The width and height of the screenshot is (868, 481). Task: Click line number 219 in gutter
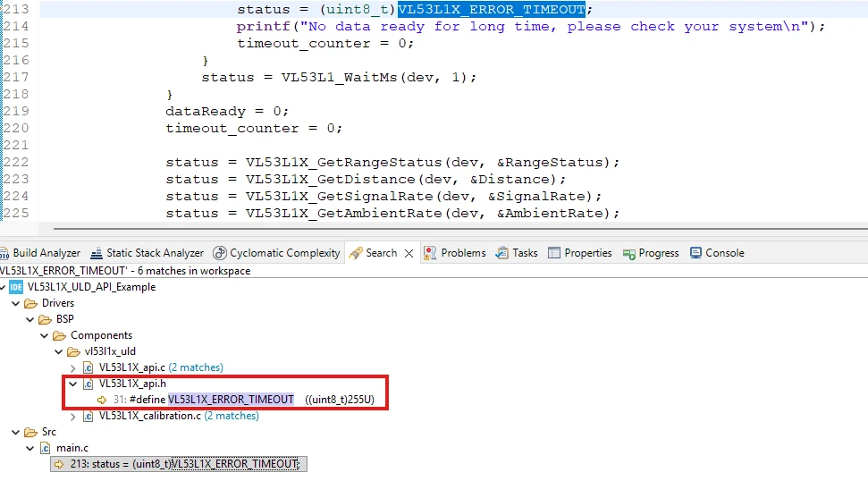16,111
